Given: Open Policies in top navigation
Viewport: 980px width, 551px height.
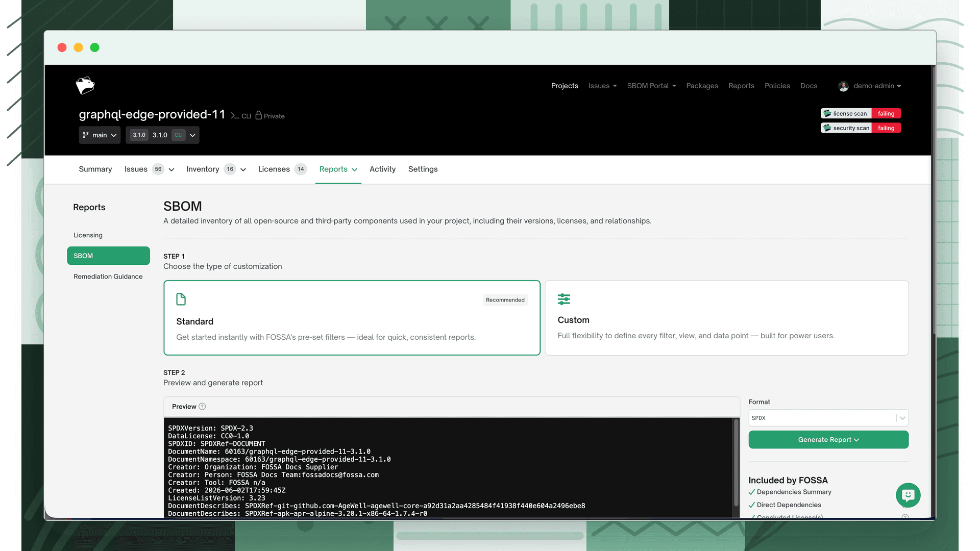Looking at the screenshot, I should tap(777, 86).
